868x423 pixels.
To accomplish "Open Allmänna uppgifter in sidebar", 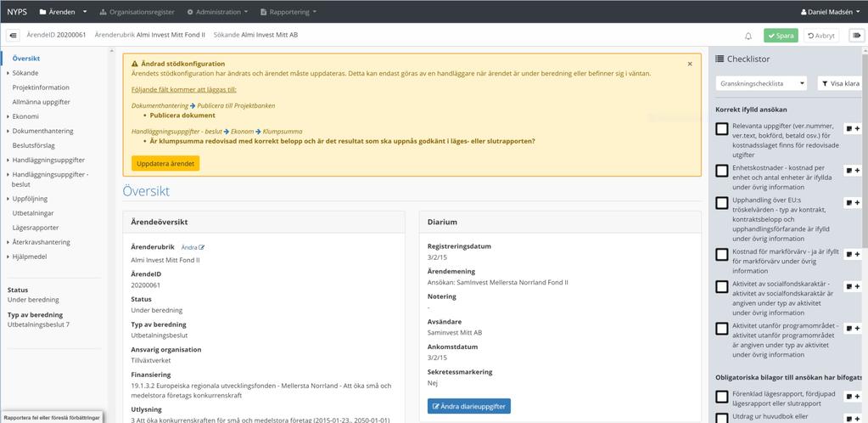I will point(41,102).
